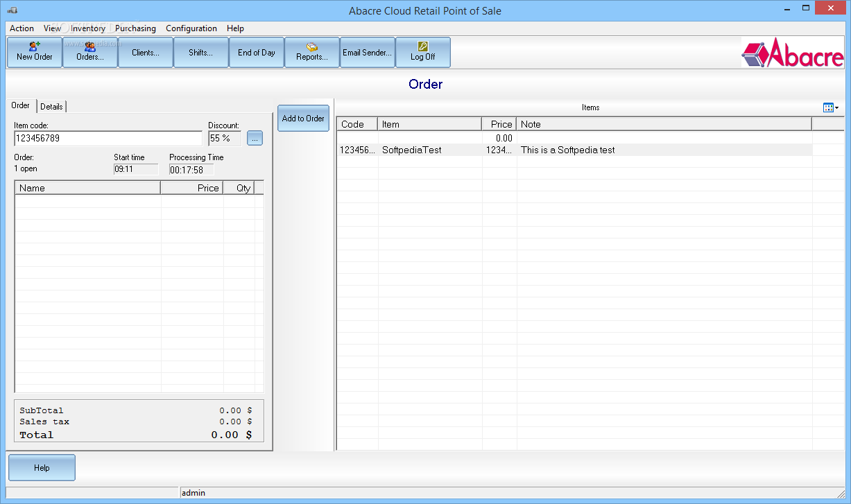851x504 pixels.
Task: Open the View menu
Action: tap(52, 28)
